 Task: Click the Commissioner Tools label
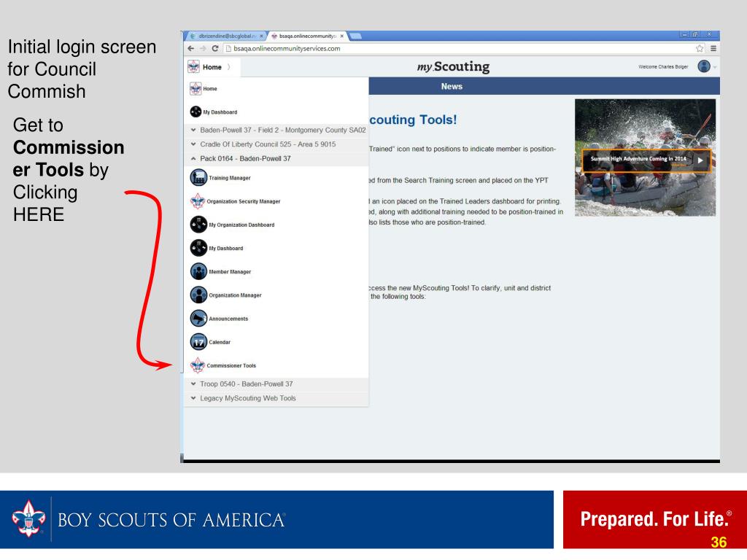click(231, 366)
